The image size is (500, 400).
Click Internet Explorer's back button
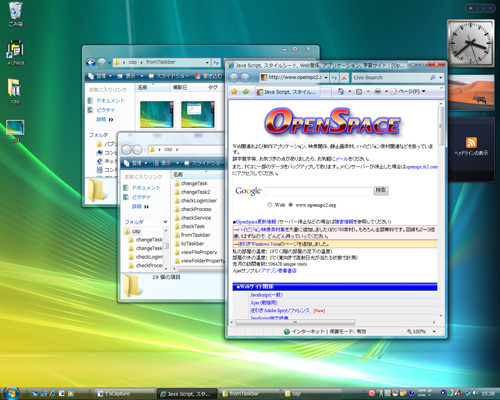coord(234,78)
